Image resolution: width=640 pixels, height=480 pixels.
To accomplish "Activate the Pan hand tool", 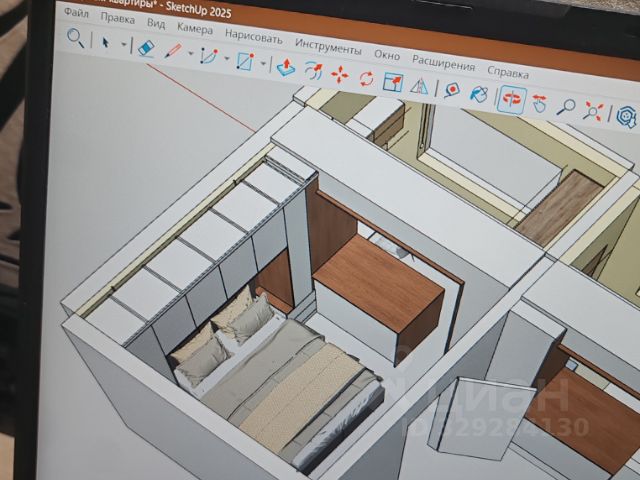I will [540, 103].
